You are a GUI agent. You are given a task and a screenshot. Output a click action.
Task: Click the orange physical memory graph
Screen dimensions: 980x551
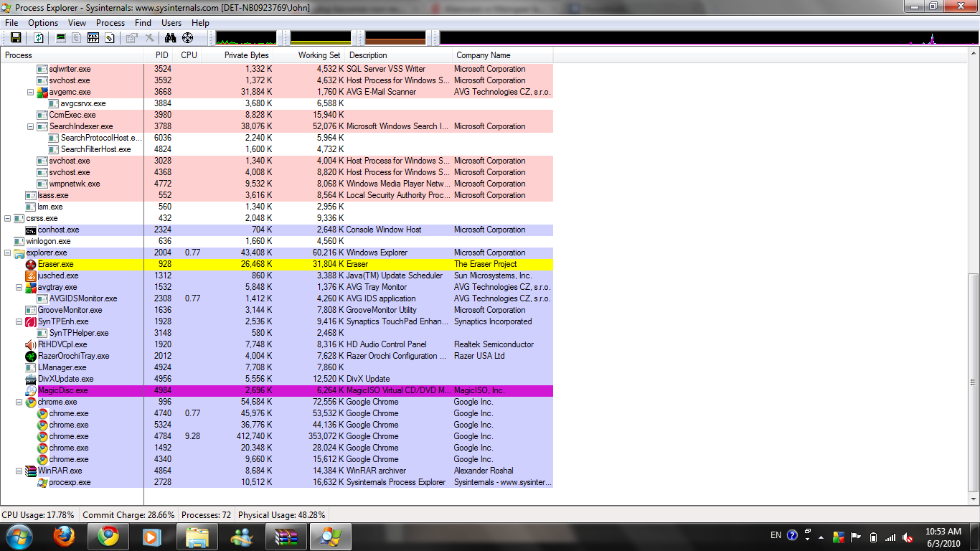pyautogui.click(x=395, y=38)
